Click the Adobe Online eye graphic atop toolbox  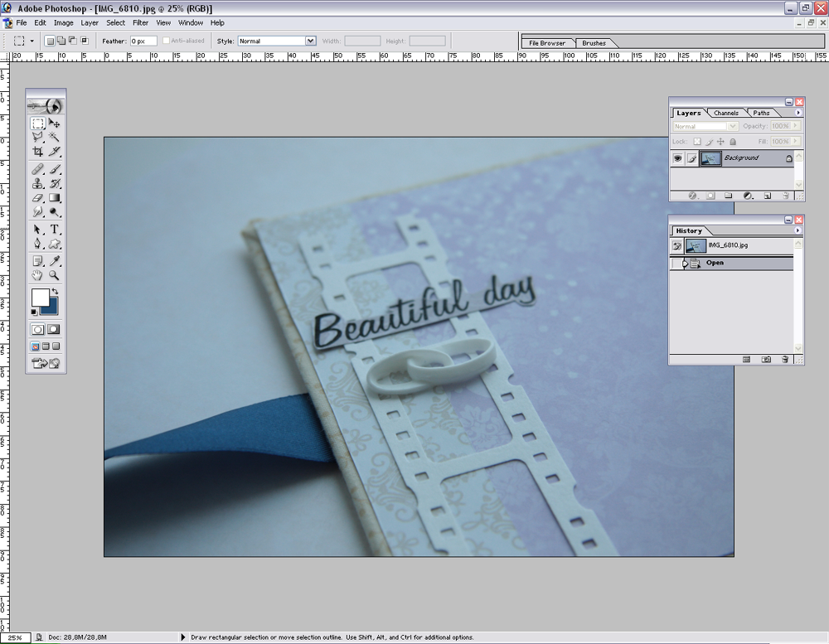pos(46,106)
